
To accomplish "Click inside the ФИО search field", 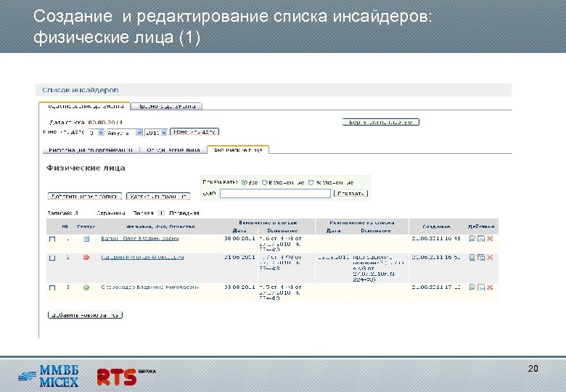I will coord(275,194).
